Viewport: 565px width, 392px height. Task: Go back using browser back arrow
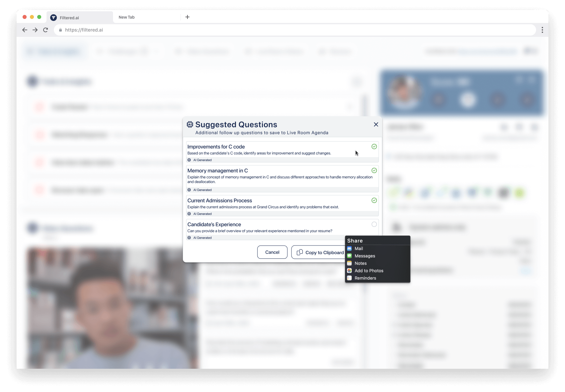pos(25,30)
